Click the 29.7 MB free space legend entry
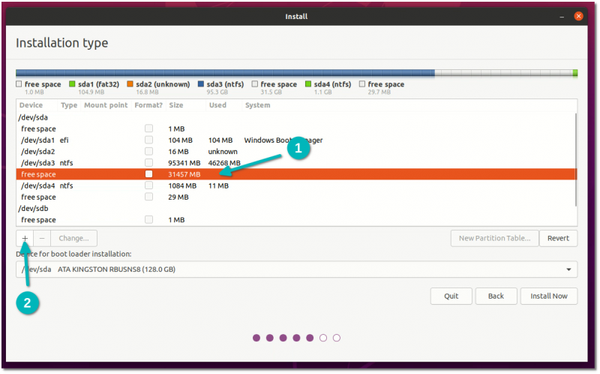The height and width of the screenshot is (374, 600). click(382, 88)
